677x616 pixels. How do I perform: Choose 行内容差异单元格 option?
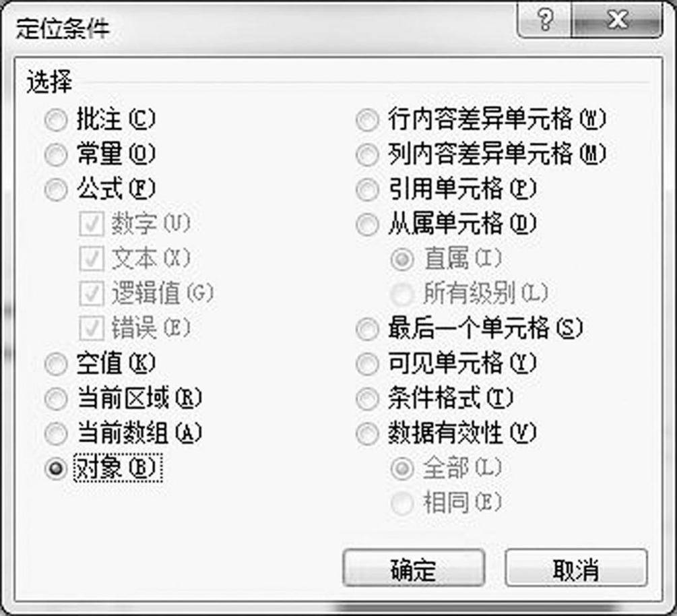click(x=368, y=121)
